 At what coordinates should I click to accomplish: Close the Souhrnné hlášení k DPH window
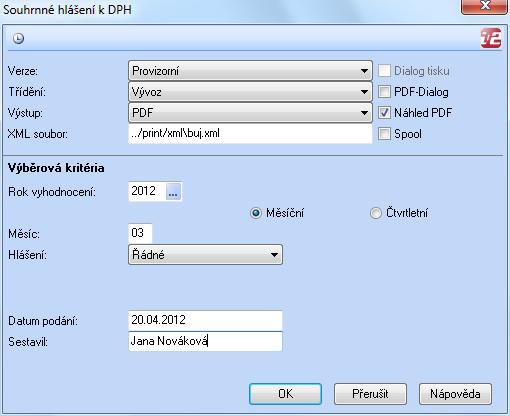click(x=485, y=7)
